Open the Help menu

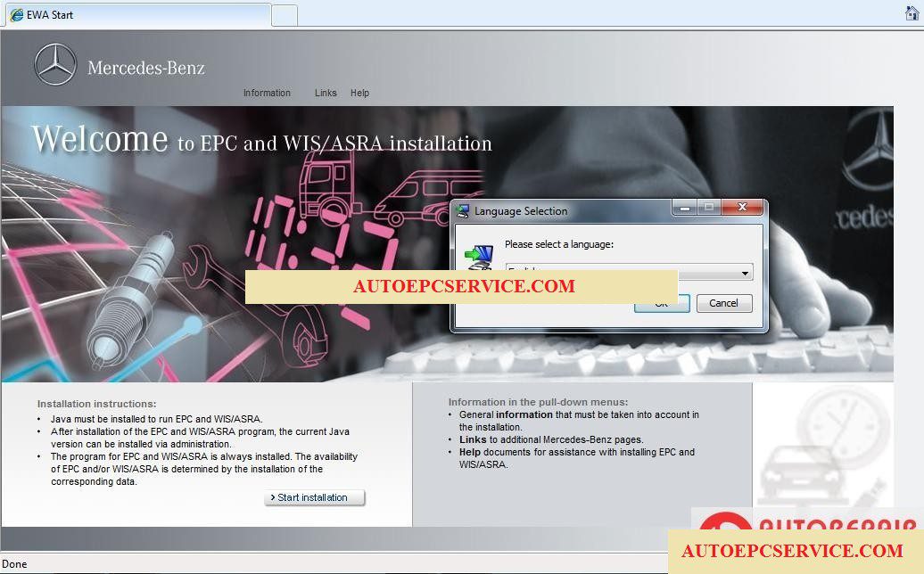click(359, 93)
